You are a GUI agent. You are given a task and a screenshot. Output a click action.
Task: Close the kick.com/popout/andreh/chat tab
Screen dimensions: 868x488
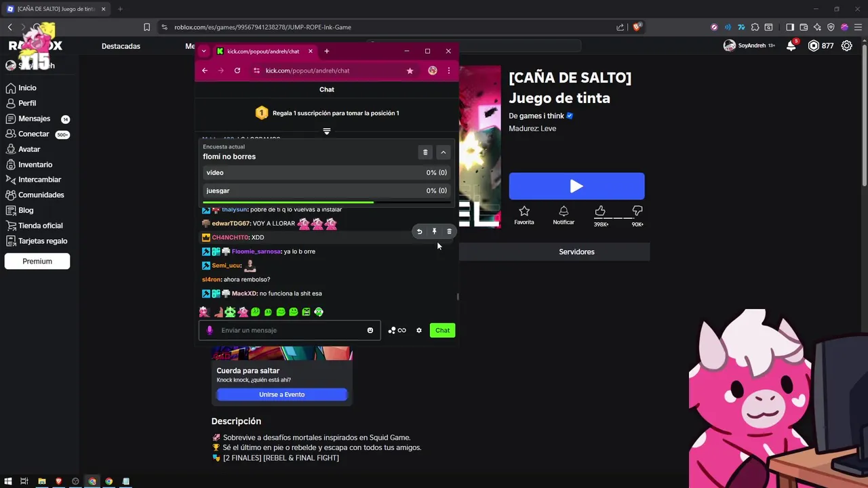pyautogui.click(x=311, y=52)
